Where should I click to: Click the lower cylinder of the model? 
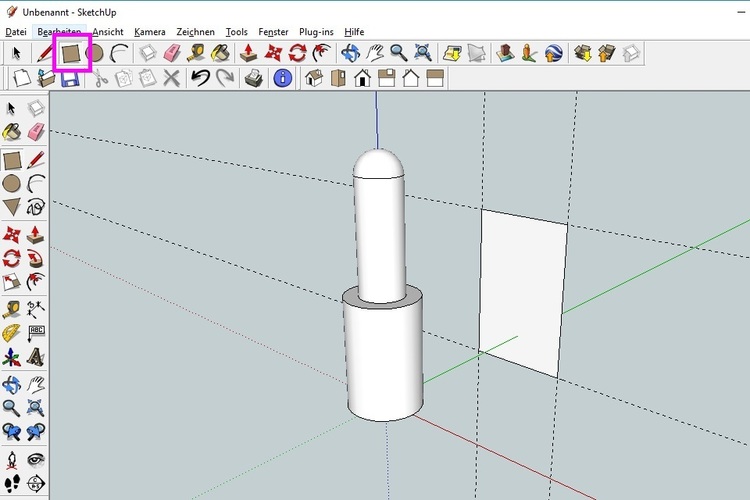[384, 356]
